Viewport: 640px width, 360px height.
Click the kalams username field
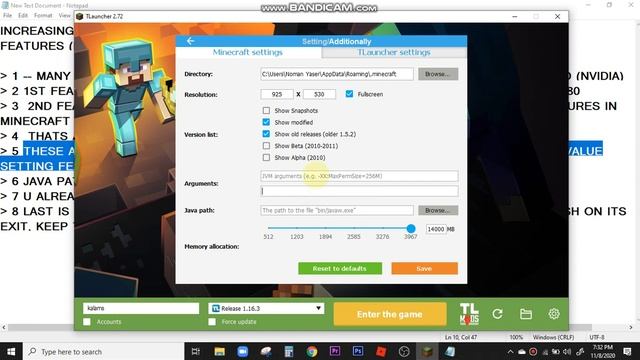tap(141, 308)
